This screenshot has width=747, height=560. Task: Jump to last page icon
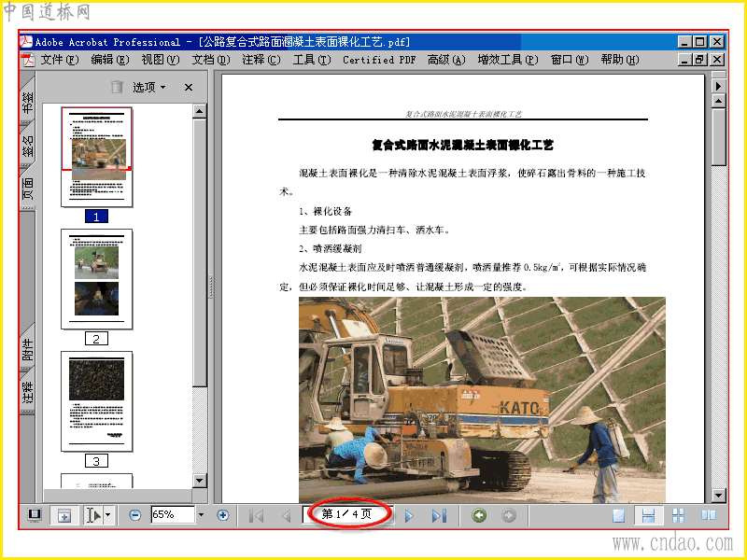(x=439, y=516)
